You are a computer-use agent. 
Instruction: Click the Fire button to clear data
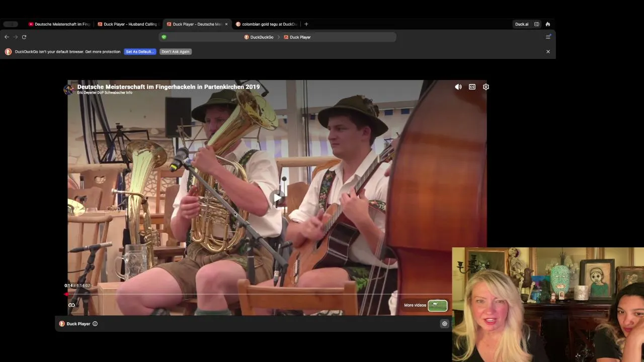548,24
